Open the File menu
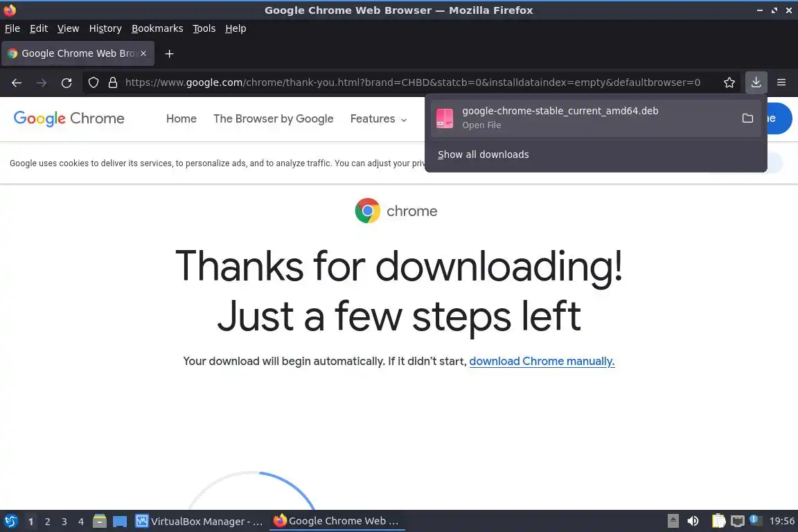Viewport: 798px width, 532px height. [12, 28]
